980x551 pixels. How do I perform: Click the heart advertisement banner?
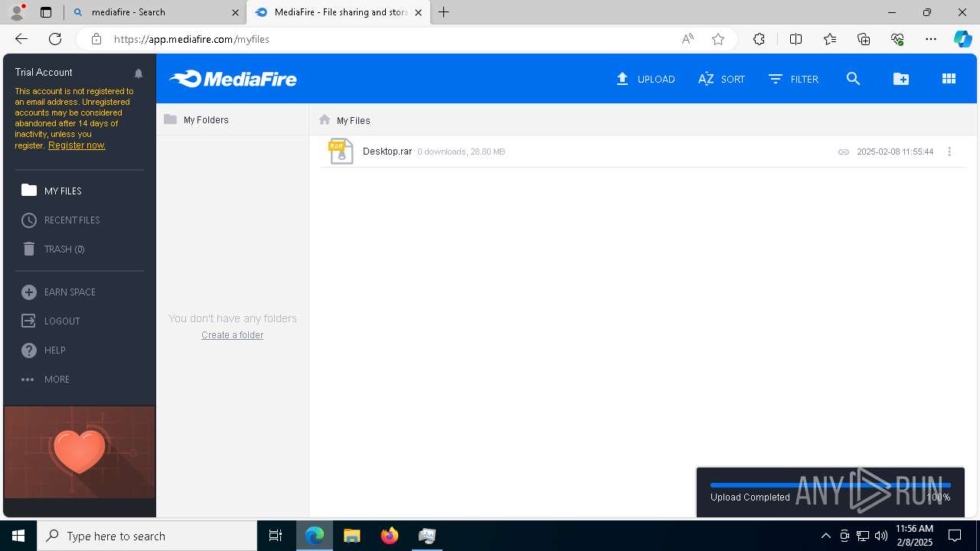point(80,452)
